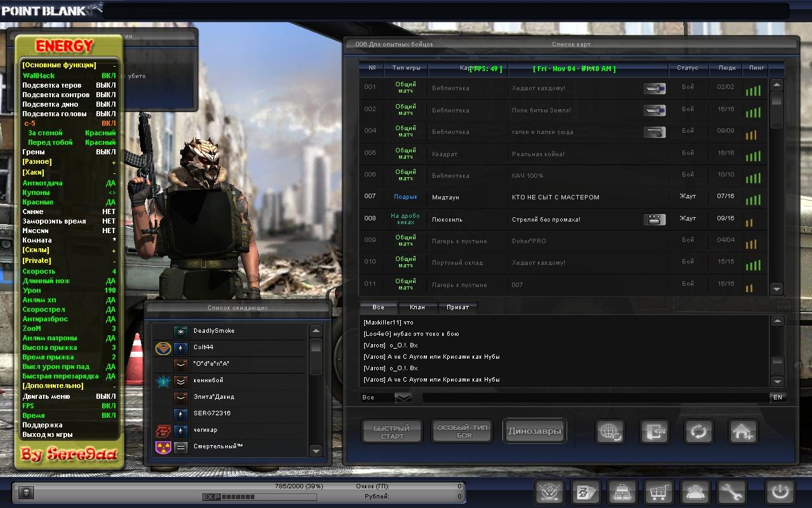Click кеннибой's blue clan emblem icon
This screenshot has width=812, height=508.
click(162, 380)
